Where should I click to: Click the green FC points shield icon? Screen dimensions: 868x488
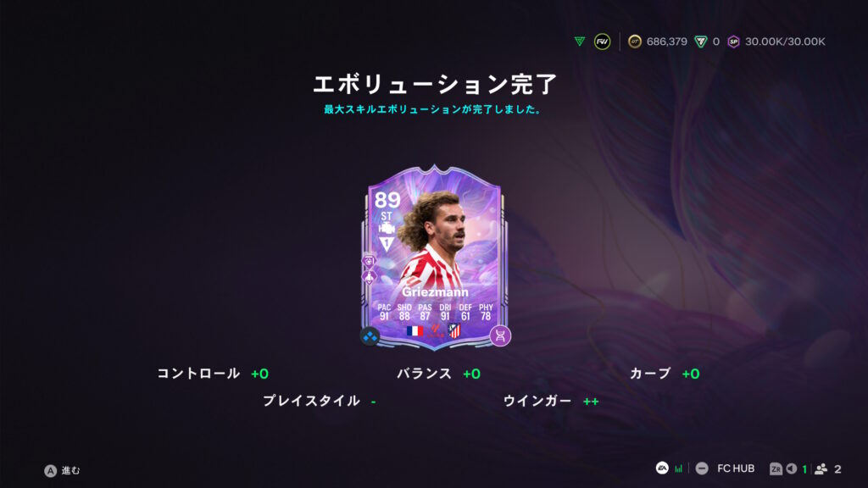click(700, 42)
